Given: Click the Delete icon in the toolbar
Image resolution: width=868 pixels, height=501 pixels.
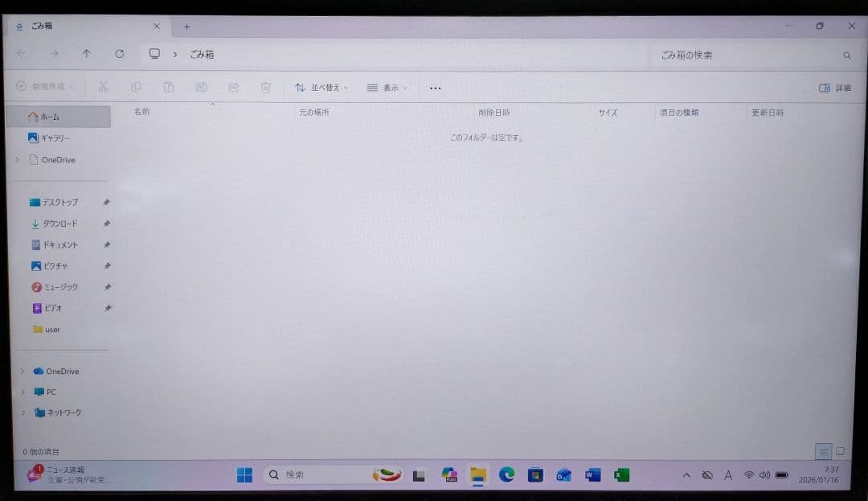Looking at the screenshot, I should pos(265,87).
